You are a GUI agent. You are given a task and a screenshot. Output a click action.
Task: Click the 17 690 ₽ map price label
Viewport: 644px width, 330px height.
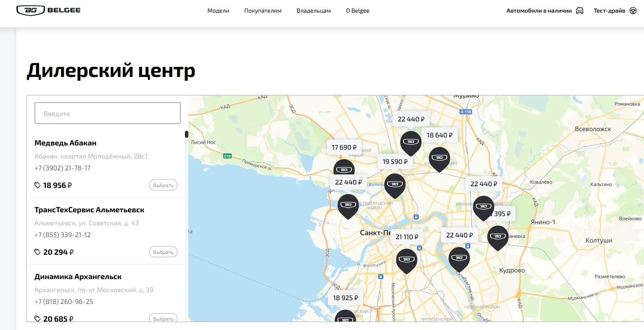tap(344, 147)
